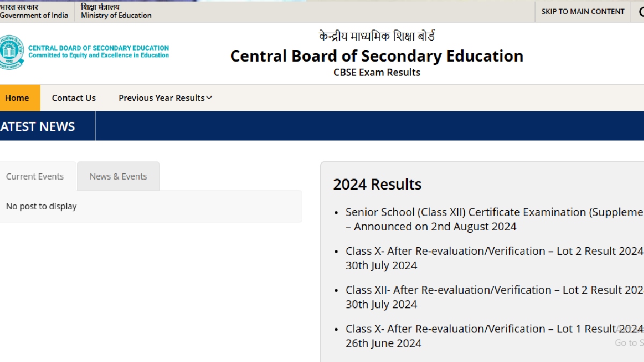This screenshot has height=362, width=644.
Task: Click the Latest News ticker label
Action: 38,127
